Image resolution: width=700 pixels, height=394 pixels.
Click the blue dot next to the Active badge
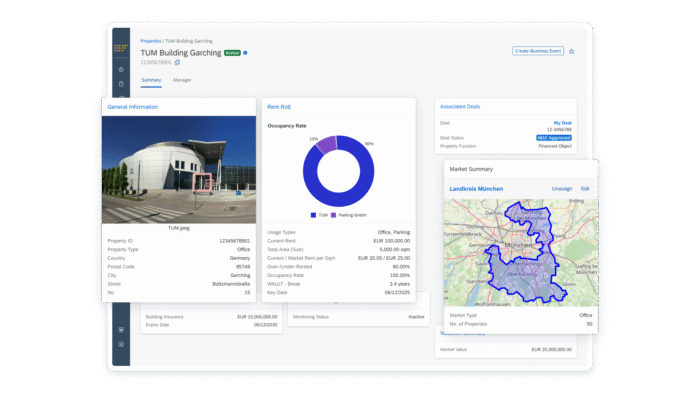pos(245,53)
